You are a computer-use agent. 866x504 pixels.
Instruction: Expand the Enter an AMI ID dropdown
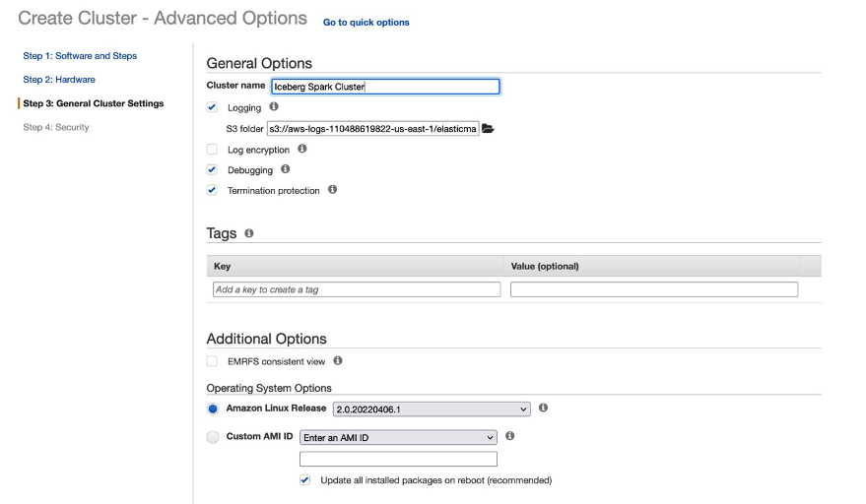[x=398, y=437]
